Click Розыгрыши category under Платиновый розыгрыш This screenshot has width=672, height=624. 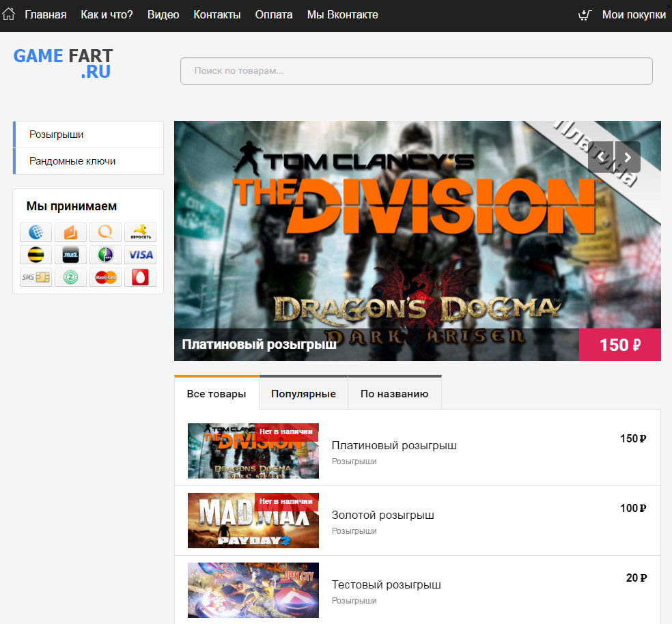[x=354, y=462]
